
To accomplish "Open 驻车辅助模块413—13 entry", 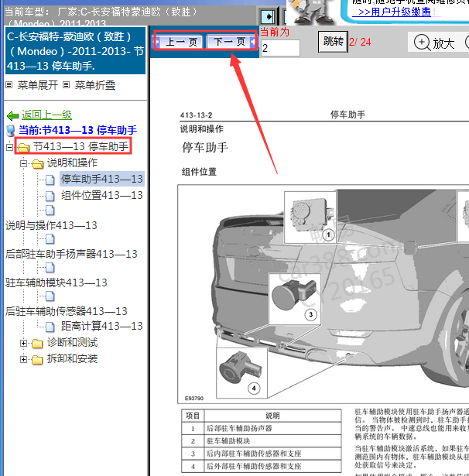I will click(x=56, y=283).
